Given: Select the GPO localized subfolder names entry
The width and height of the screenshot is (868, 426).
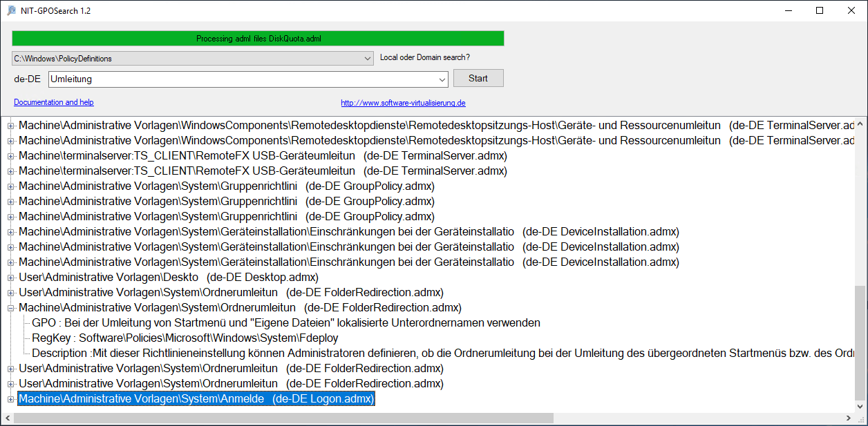Looking at the screenshot, I should [286, 323].
